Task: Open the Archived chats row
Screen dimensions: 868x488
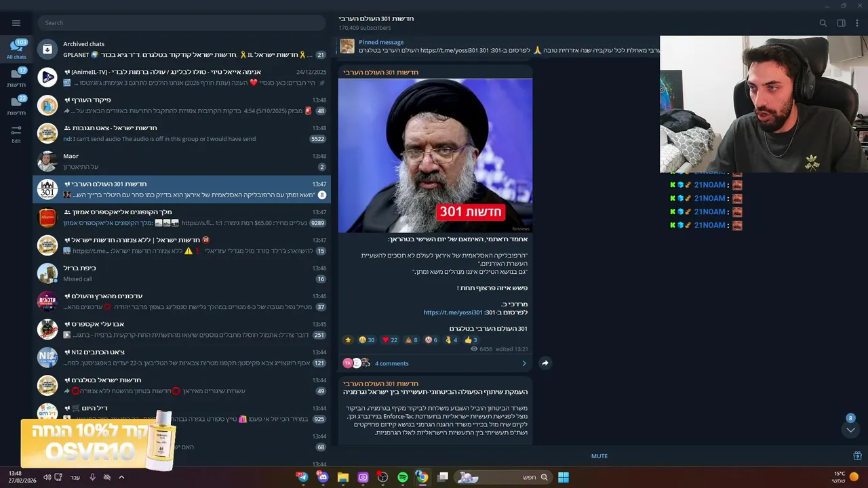Action: (x=182, y=49)
